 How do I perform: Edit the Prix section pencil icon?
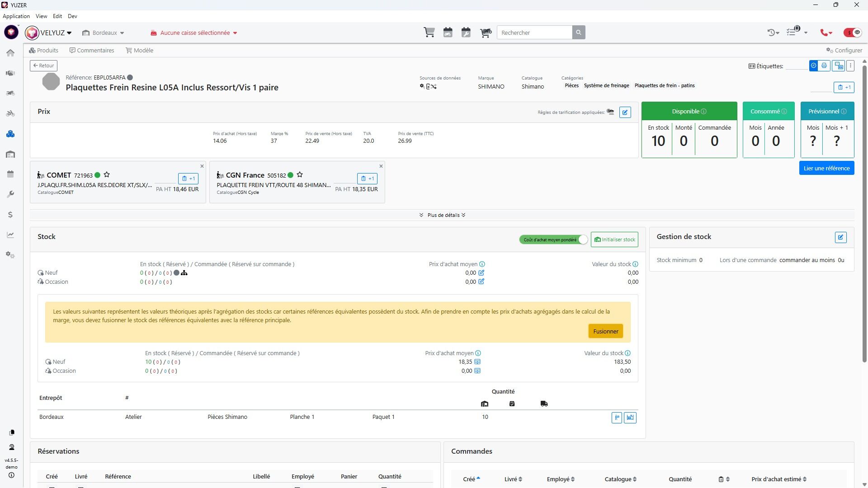coord(625,112)
